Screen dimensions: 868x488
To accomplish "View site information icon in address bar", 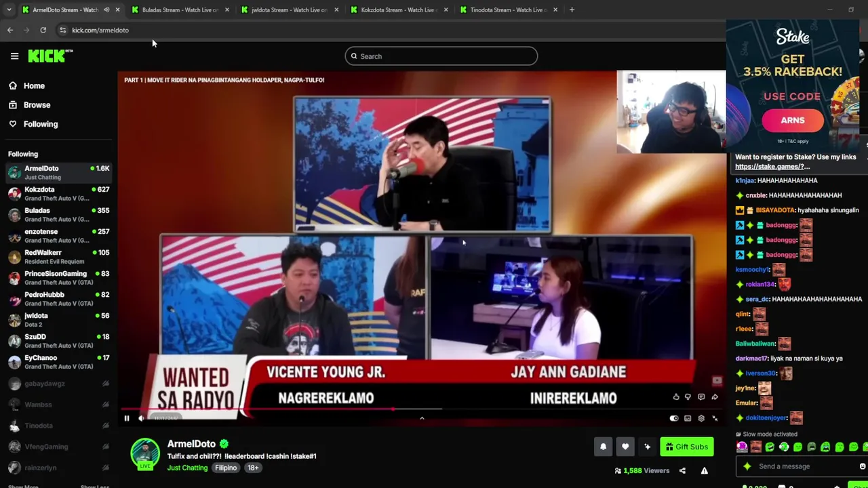I will click(x=62, y=30).
